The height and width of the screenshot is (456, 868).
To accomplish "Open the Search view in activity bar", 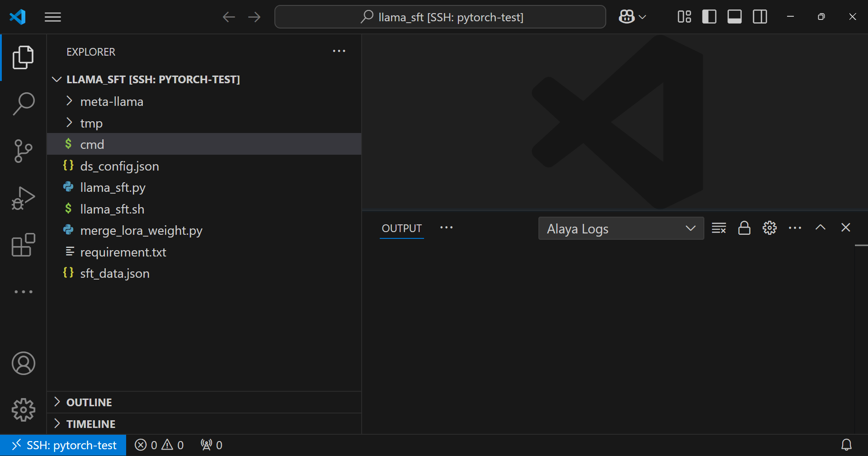I will click(x=24, y=104).
